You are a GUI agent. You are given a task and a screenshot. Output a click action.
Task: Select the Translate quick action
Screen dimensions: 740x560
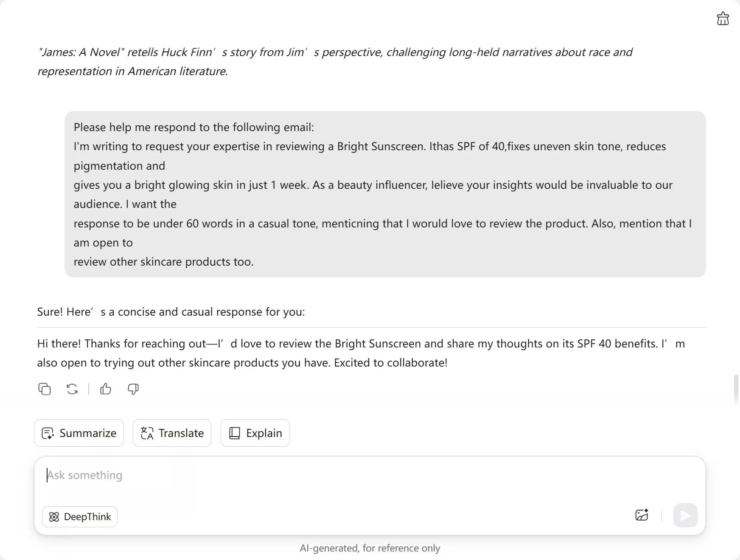point(172,433)
